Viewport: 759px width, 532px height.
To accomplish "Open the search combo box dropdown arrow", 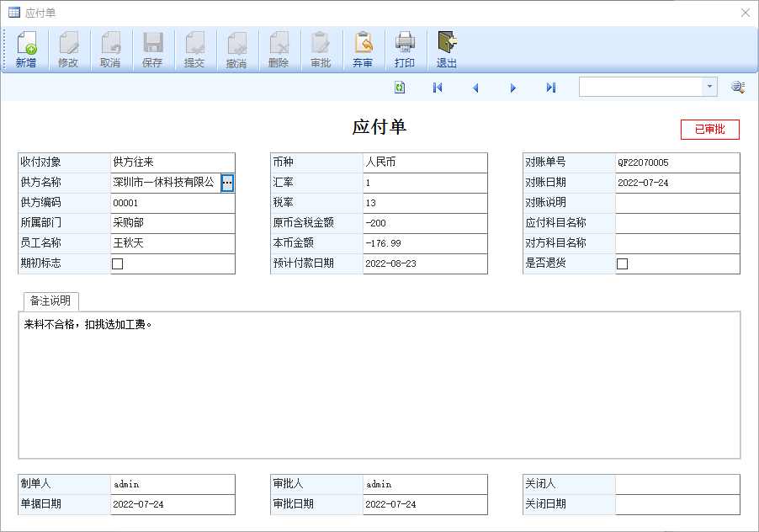I will 709,87.
